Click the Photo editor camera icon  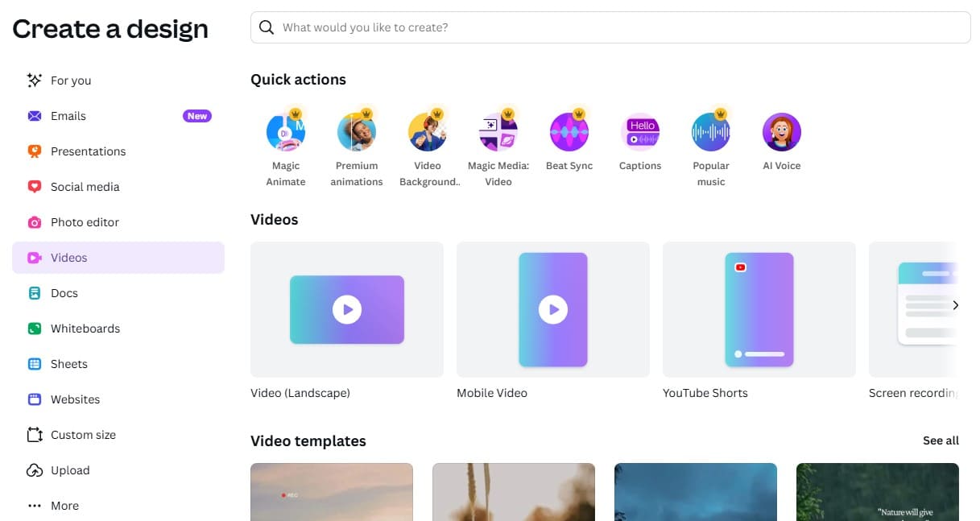[35, 222]
